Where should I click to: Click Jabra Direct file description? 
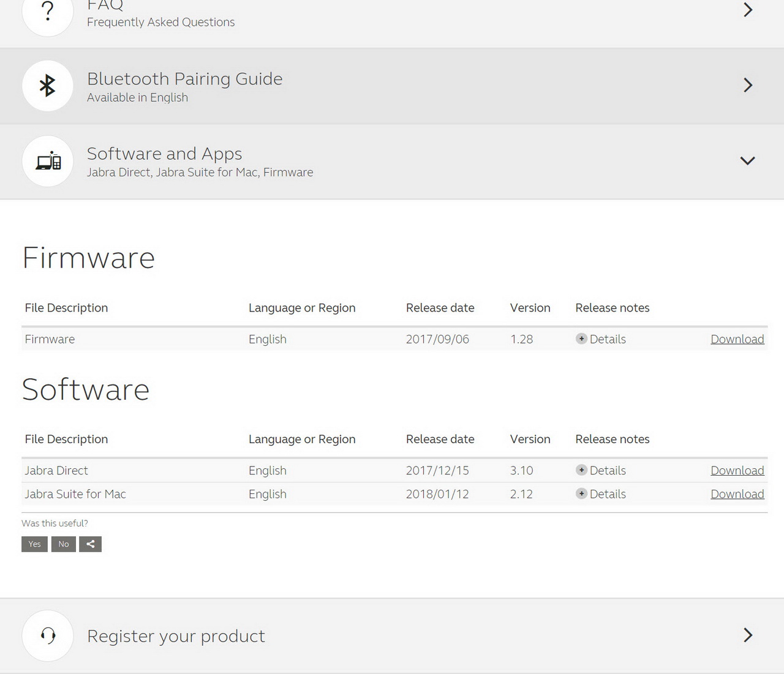[x=56, y=470]
